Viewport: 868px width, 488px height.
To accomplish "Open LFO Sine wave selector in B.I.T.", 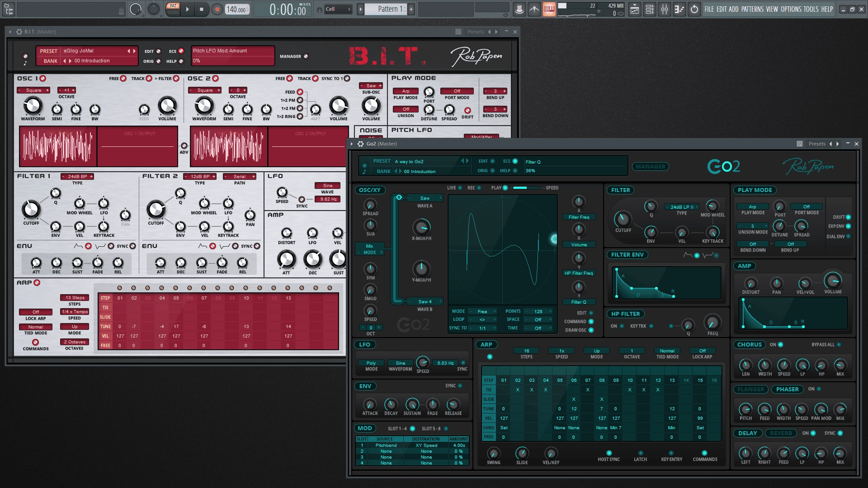I will coord(327,186).
